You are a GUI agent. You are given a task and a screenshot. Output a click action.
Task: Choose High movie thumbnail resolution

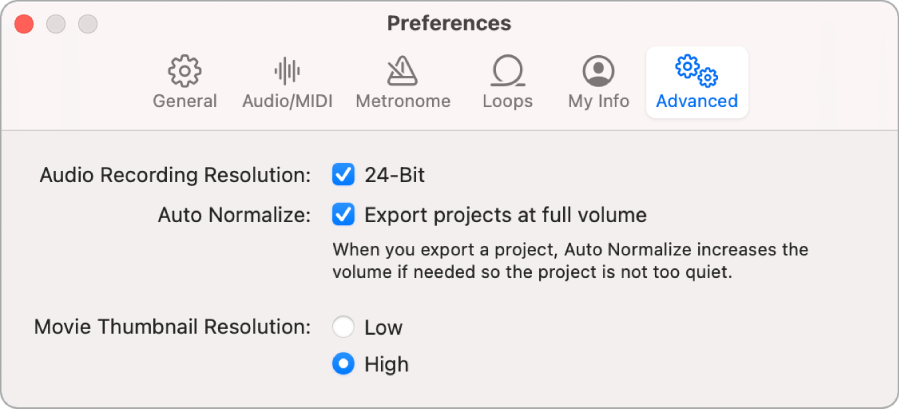tap(343, 364)
